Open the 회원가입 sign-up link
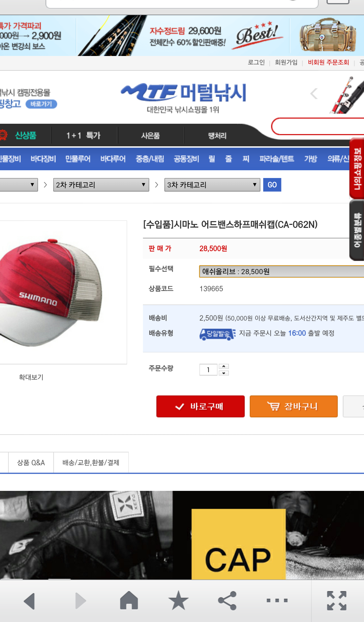Image resolution: width=364 pixels, height=622 pixels. point(286,62)
